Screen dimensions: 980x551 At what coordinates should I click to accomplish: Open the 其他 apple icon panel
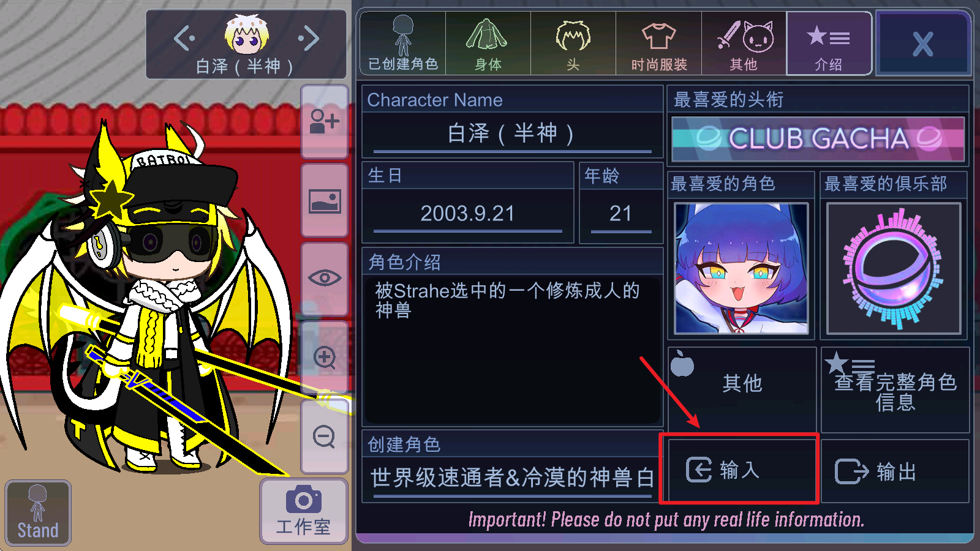tap(742, 389)
